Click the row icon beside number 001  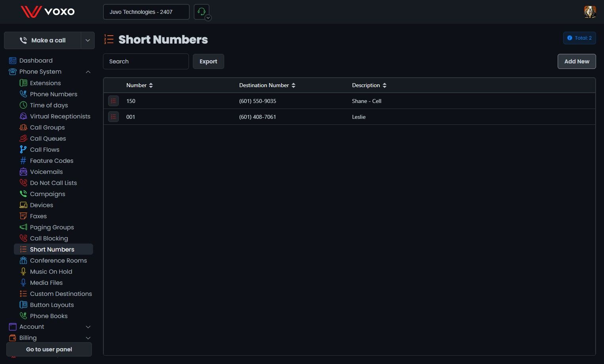tap(113, 117)
